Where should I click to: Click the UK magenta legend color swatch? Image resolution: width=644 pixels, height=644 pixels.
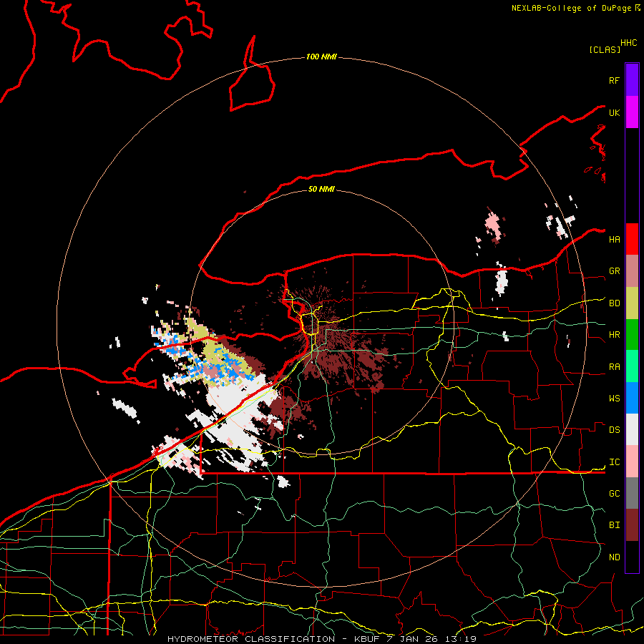pyautogui.click(x=632, y=112)
